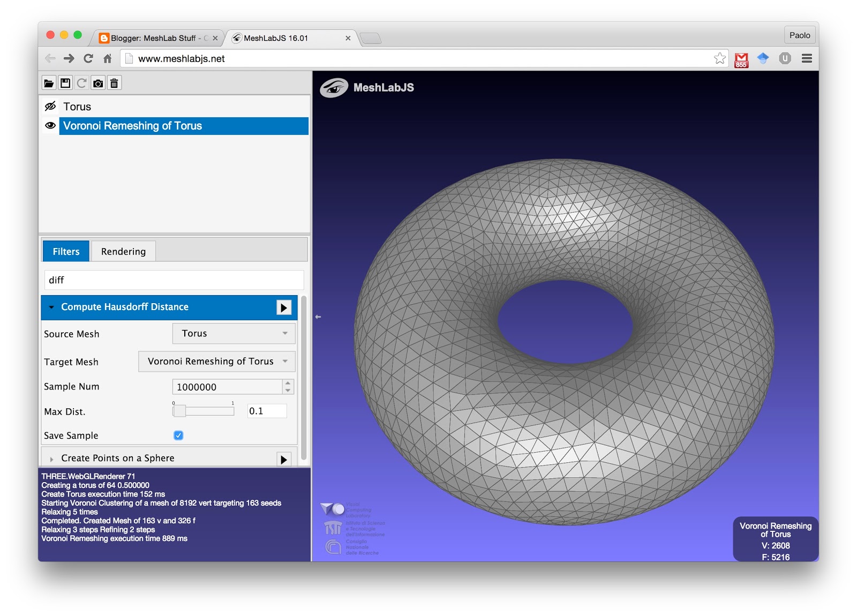The width and height of the screenshot is (857, 616).
Task: Take a screenshot with the camera icon
Action: 98,82
